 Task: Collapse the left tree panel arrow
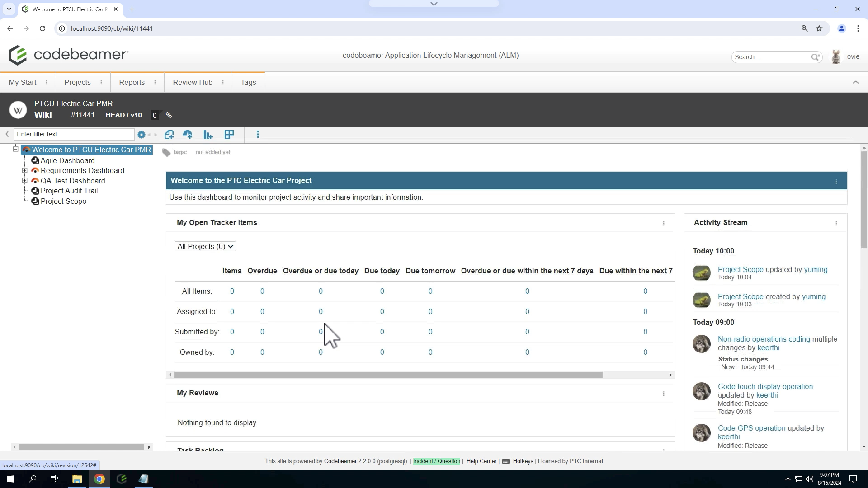(x=7, y=134)
